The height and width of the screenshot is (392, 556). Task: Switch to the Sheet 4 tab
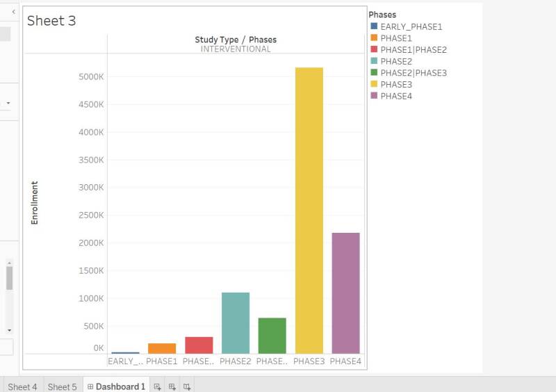(x=22, y=386)
